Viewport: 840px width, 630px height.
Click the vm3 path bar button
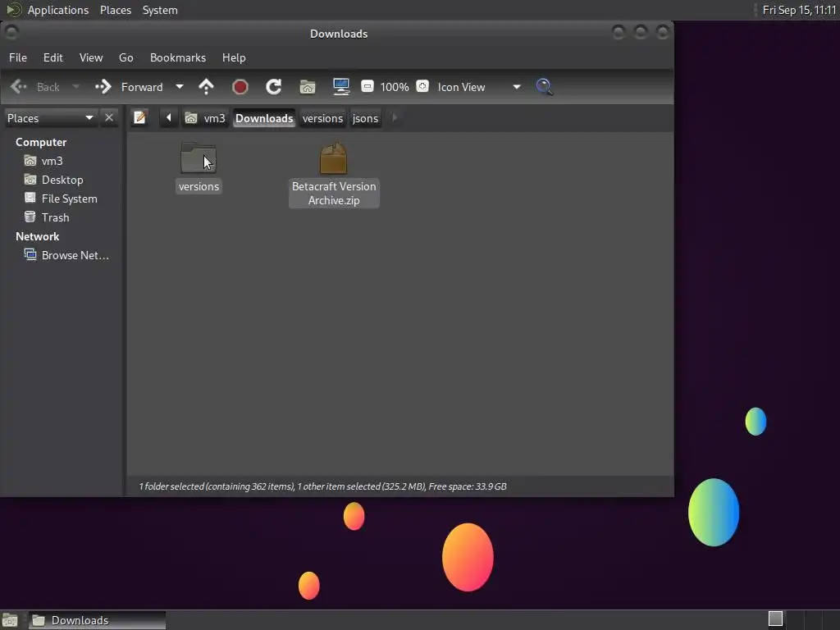206,118
